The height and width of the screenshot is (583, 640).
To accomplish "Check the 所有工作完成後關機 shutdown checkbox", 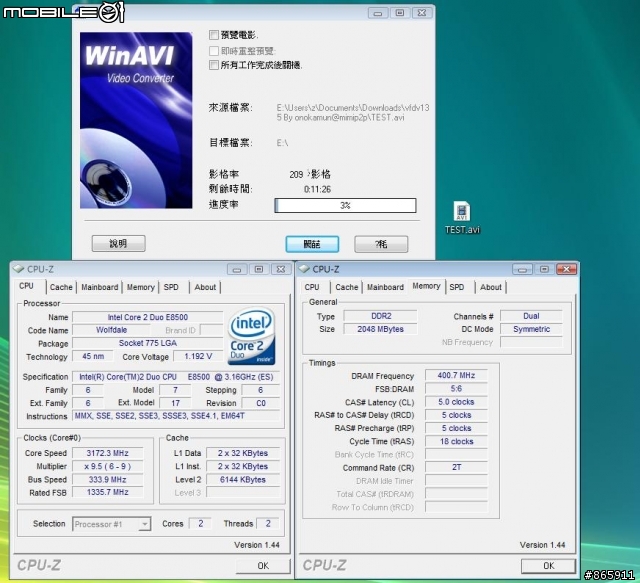I will (213, 65).
